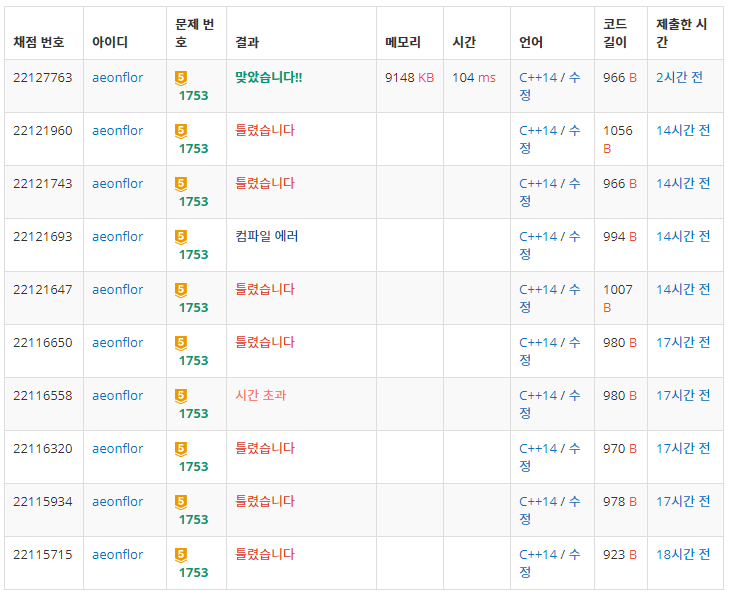Click code length 923 B
The width and height of the screenshot is (729, 598).
click(x=620, y=555)
